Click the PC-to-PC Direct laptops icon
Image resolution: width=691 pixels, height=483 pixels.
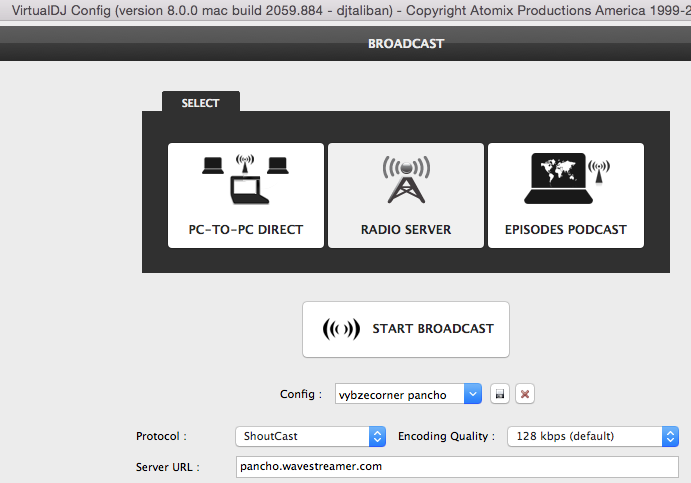[x=245, y=179]
